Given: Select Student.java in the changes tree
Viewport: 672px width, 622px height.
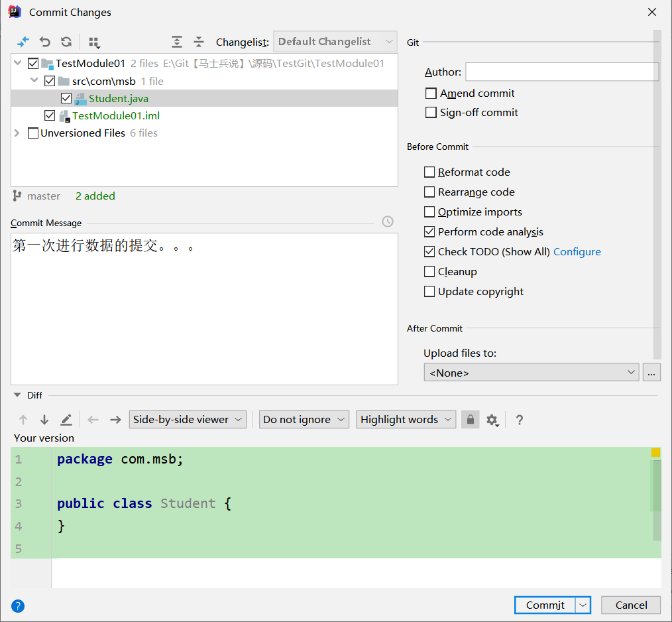Looking at the screenshot, I should pyautogui.click(x=204, y=98).
